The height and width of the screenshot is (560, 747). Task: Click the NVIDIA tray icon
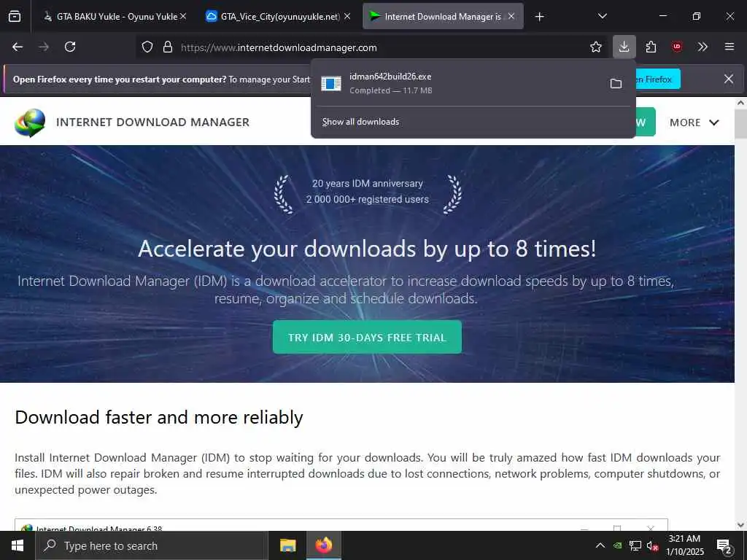point(617,545)
